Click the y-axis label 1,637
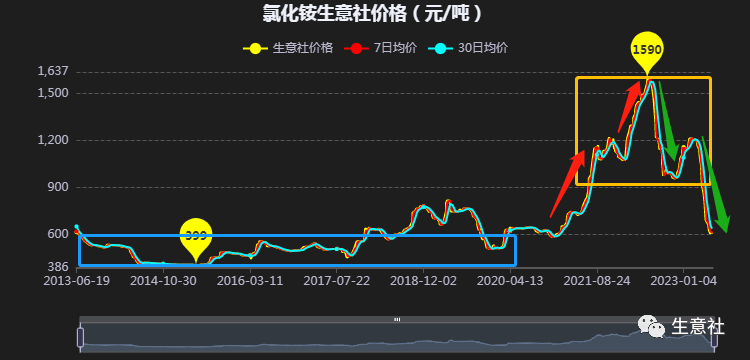Screen dimensions: 750x360 click(x=54, y=72)
